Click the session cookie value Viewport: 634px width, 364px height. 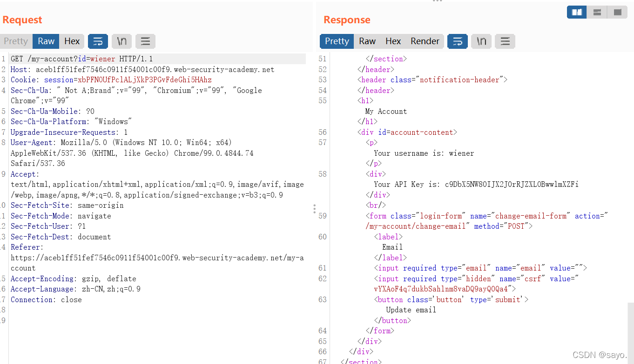tap(145, 80)
